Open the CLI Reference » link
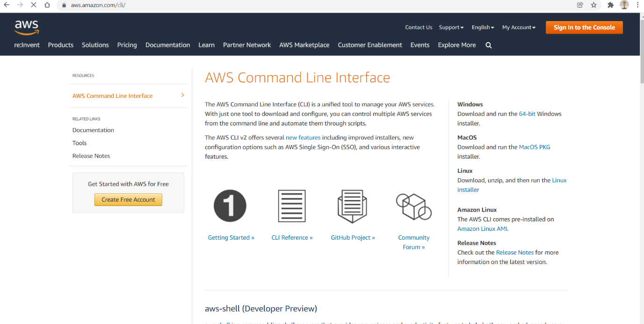Screen dimensions: 644x324 pos(292,237)
